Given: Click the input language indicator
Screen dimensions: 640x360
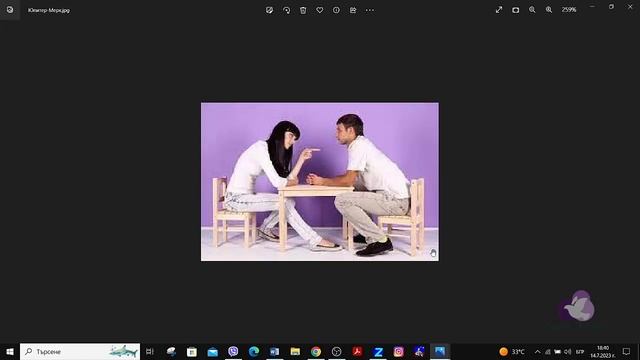Looking at the screenshot, I should (x=580, y=352).
